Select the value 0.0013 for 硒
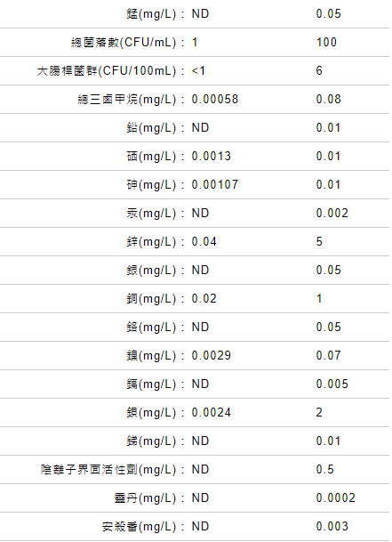This screenshot has width=392, height=542. coord(212,157)
